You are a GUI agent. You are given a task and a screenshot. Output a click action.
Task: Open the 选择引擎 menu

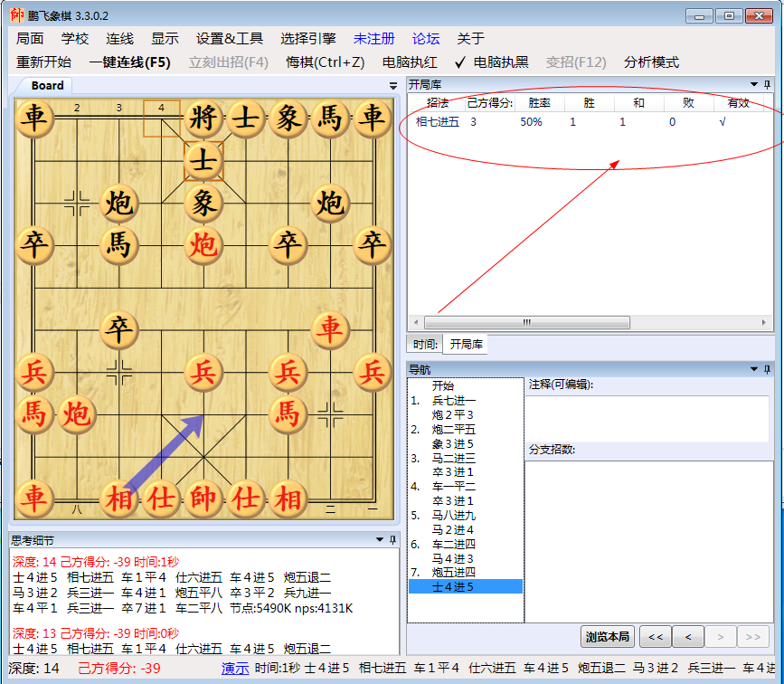point(308,39)
